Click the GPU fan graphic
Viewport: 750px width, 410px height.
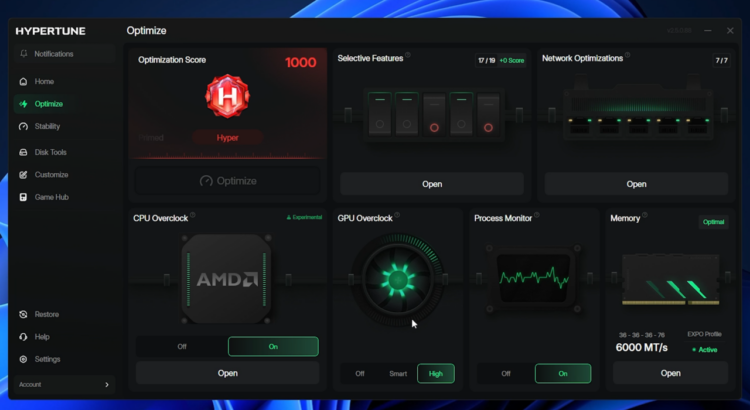tap(397, 280)
